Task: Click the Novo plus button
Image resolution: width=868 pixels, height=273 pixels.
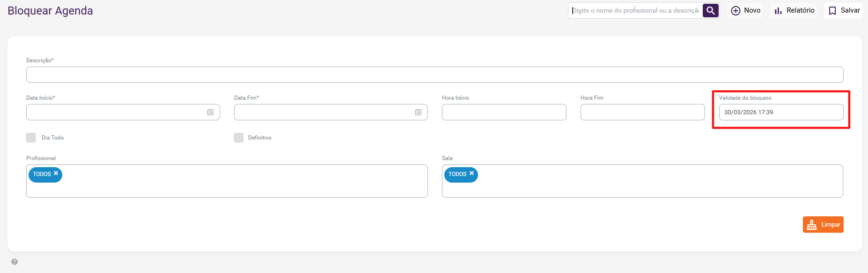Action: [x=746, y=10]
